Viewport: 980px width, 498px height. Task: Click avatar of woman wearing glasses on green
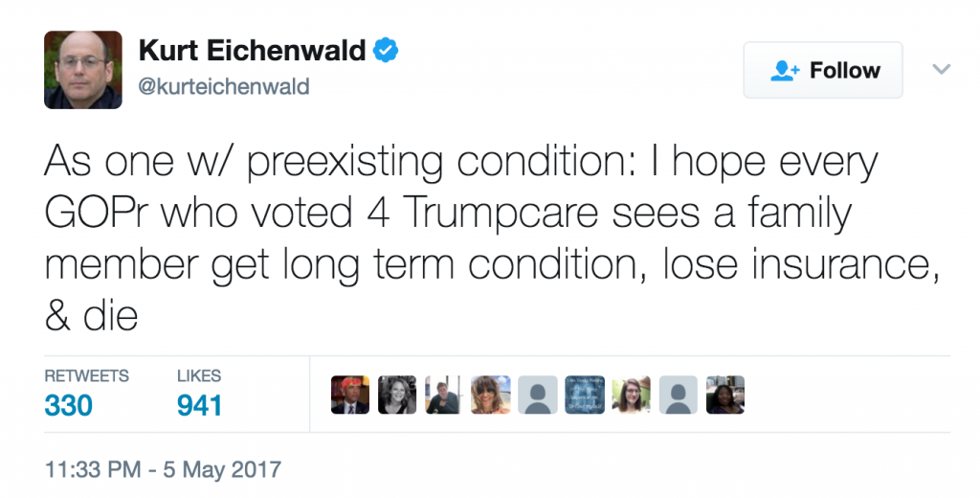point(632,395)
